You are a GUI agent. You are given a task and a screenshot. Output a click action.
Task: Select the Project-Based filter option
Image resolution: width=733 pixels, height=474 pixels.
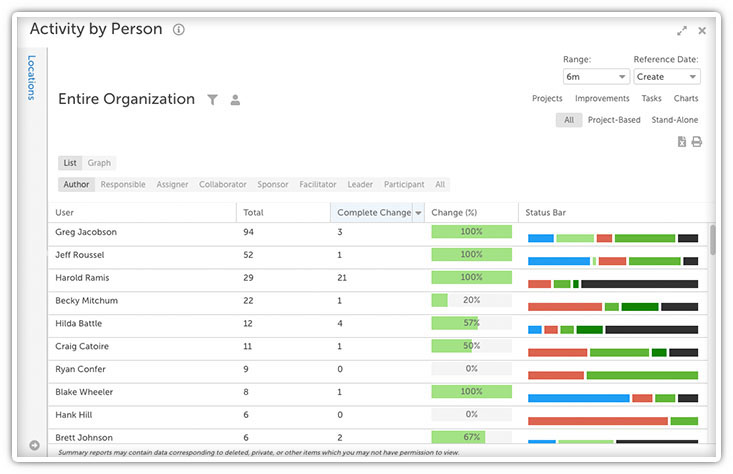[614, 120]
